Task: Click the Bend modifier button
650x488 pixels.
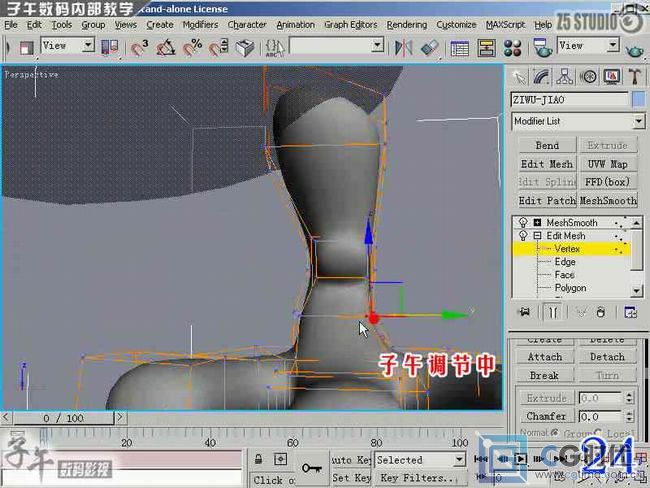Action: pos(547,146)
